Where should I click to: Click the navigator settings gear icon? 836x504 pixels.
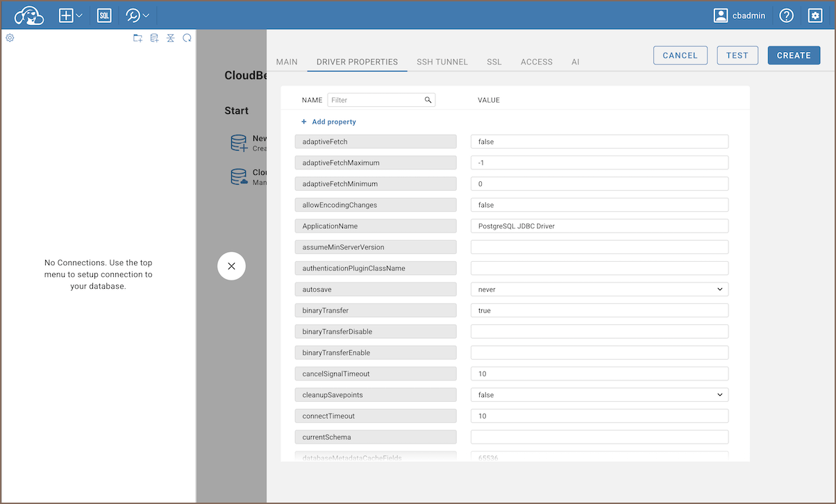point(10,38)
